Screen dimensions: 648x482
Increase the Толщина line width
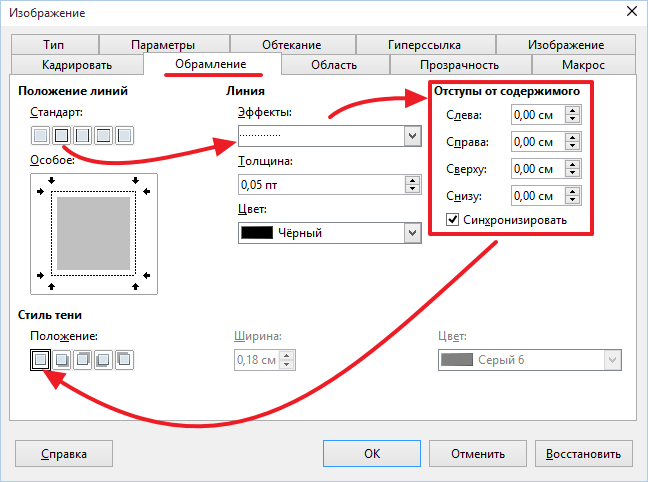[412, 180]
